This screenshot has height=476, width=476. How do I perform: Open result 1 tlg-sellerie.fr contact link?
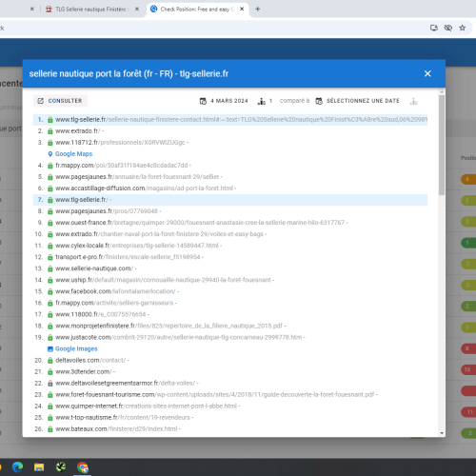pyautogui.click(x=241, y=120)
